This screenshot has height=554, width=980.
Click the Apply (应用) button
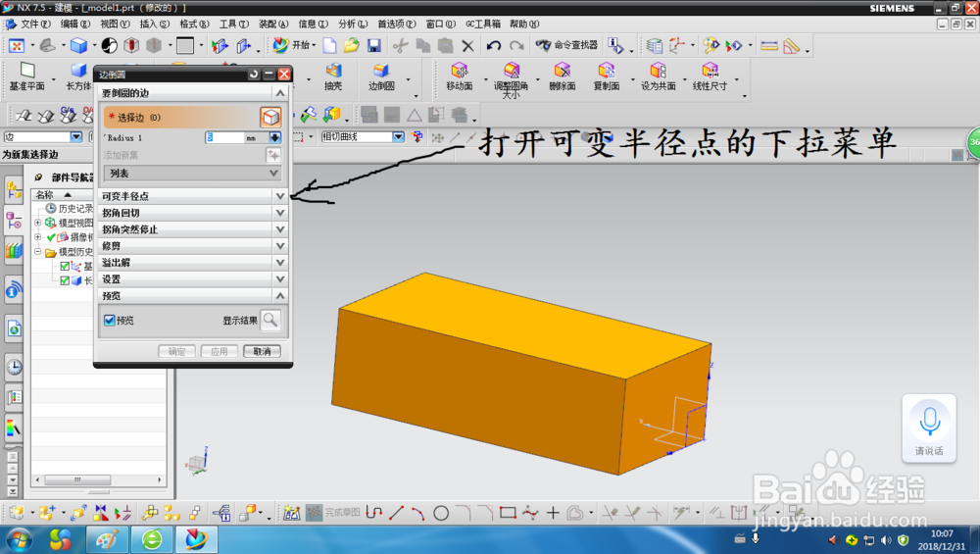point(220,351)
